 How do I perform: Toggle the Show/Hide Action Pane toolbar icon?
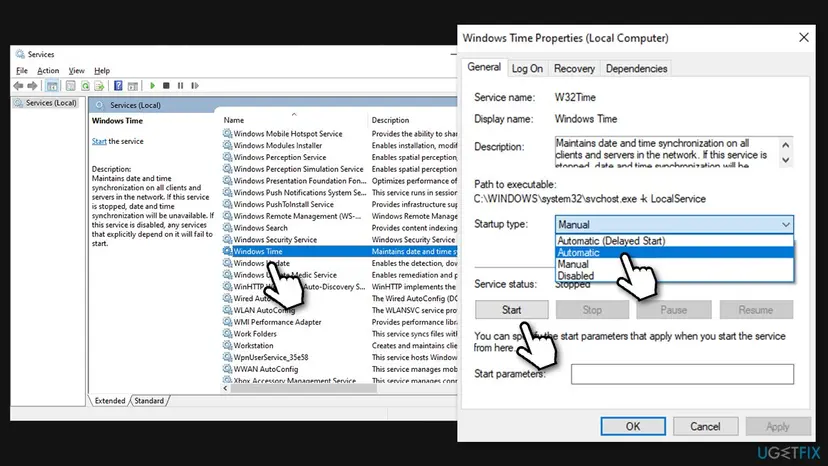point(133,86)
